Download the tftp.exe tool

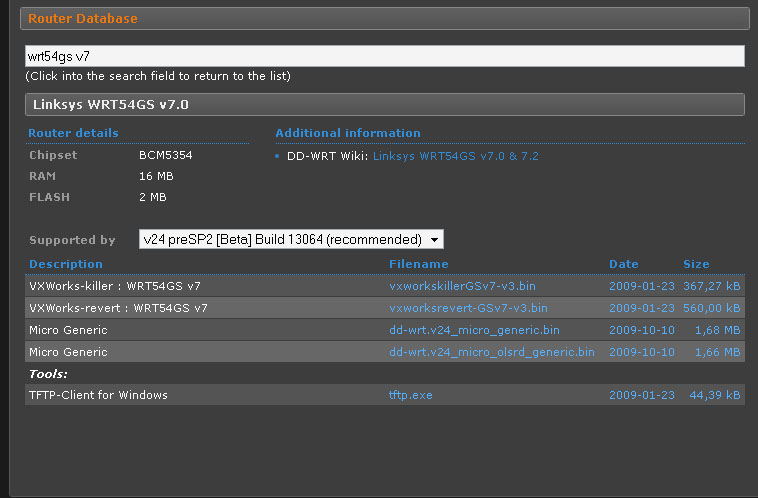pyautogui.click(x=410, y=395)
